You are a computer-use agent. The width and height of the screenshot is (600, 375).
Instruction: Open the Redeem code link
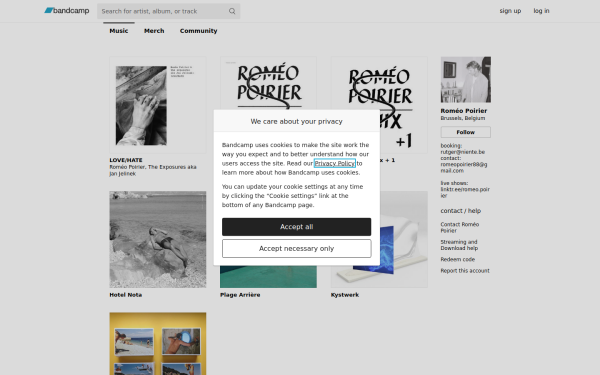coord(458,259)
